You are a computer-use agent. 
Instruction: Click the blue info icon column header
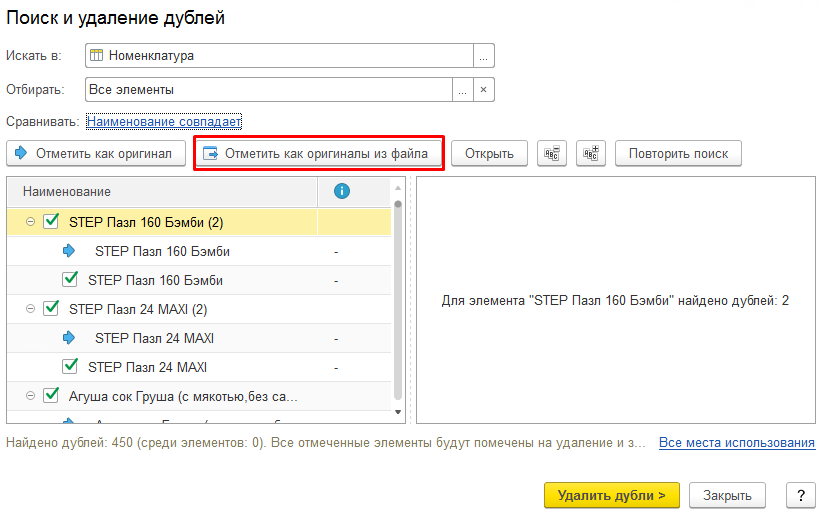pos(341,191)
